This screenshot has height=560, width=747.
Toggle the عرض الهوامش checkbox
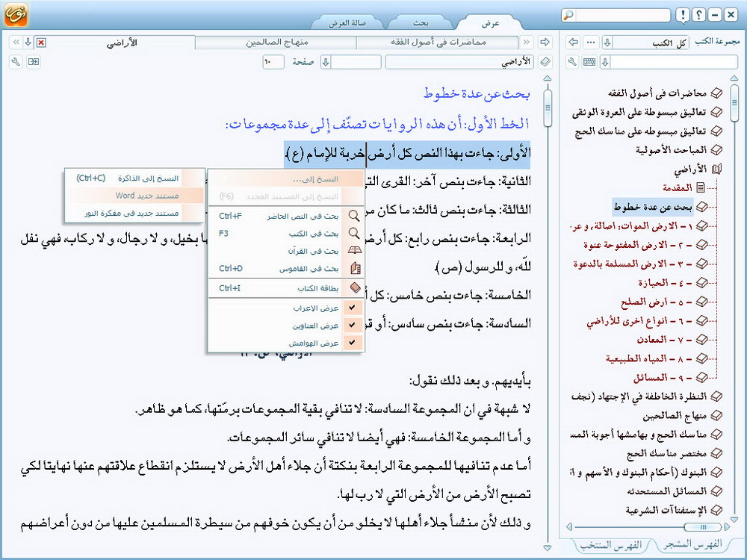[352, 343]
